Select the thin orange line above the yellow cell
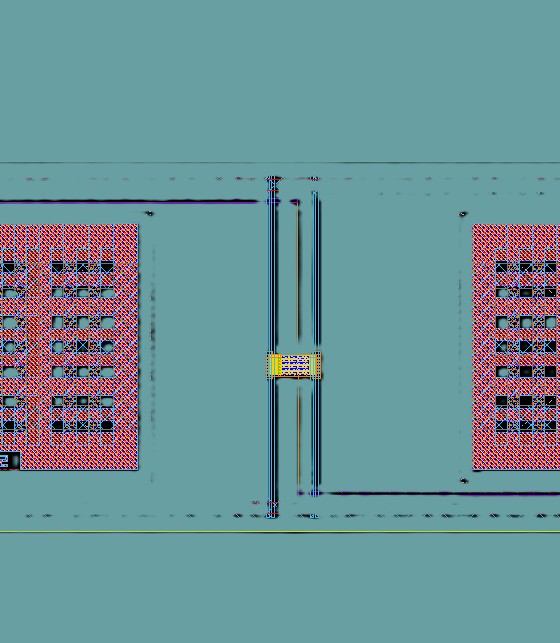Image resolution: width=560 pixels, height=643 pixels. tap(298, 275)
